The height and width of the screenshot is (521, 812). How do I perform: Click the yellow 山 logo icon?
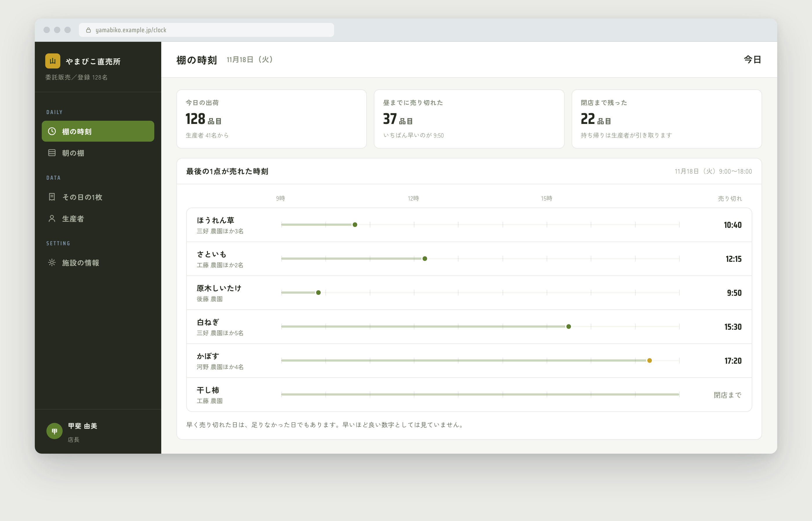[x=53, y=61]
